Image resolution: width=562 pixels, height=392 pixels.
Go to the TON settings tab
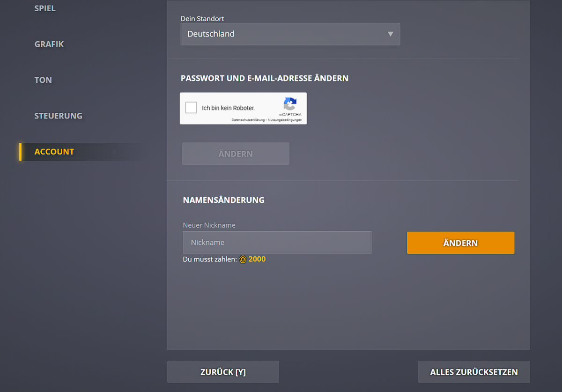click(x=43, y=80)
